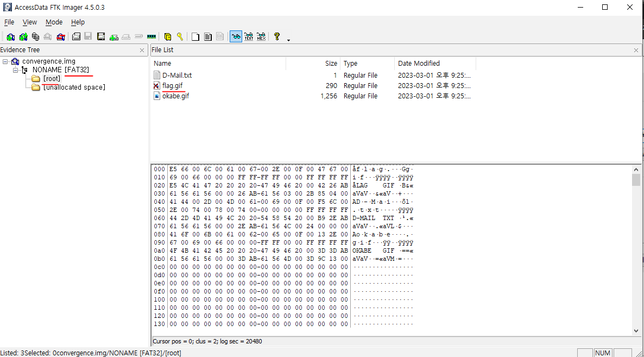The width and height of the screenshot is (644, 357).
Task: Sort file list by Name column
Action: tap(218, 63)
